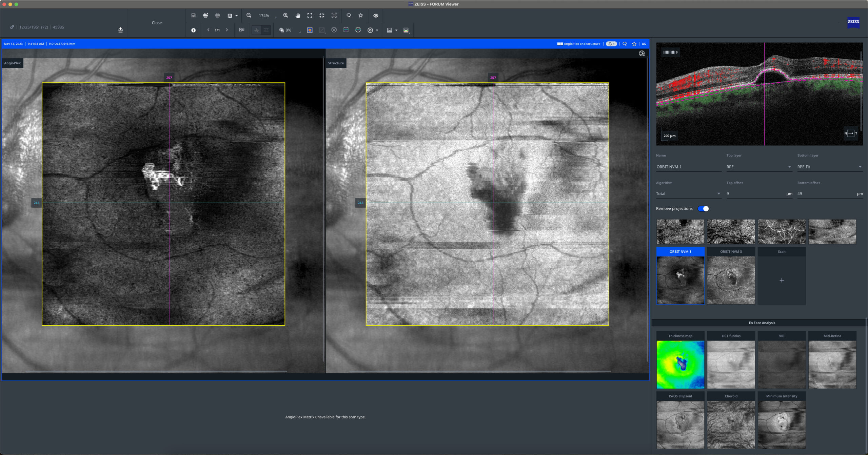This screenshot has height=455, width=868.
Task: Select the ORBIT NVM-3 preset thumbnail
Action: (731, 275)
